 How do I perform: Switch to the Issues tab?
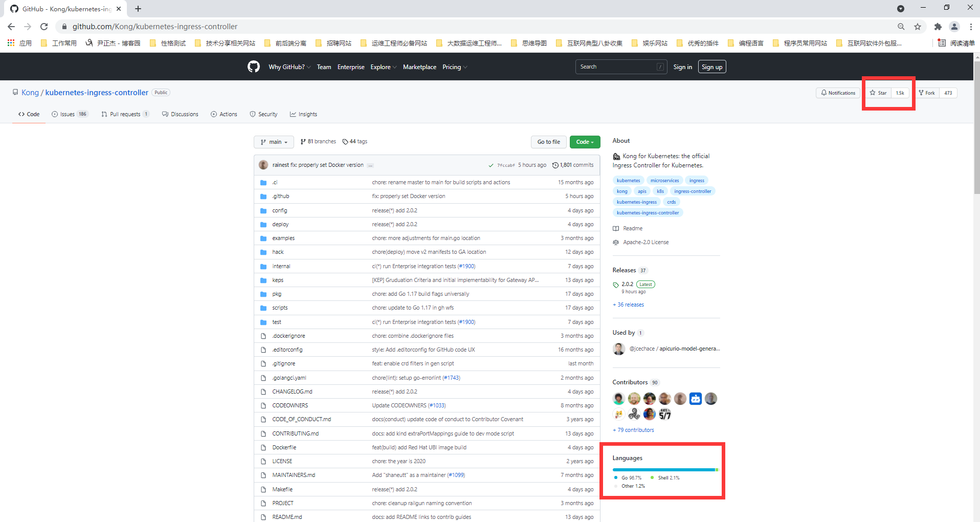point(70,114)
